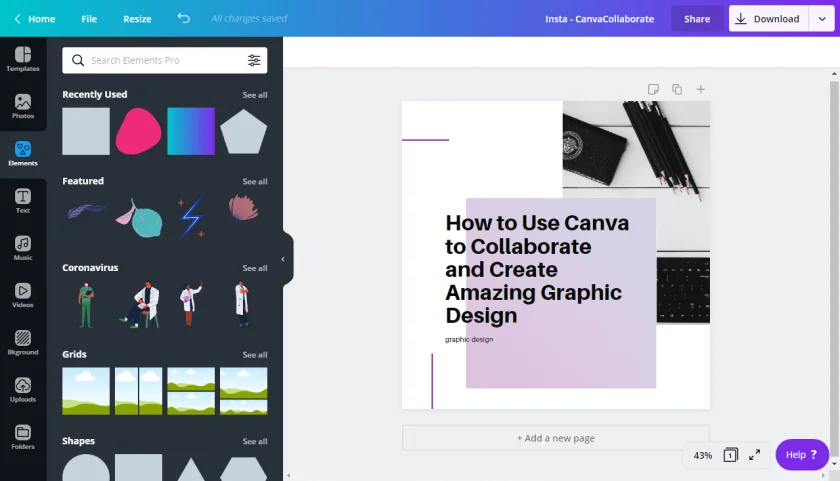Select the grey pentagon shape element
Screen dimensions: 840x481
point(243,132)
